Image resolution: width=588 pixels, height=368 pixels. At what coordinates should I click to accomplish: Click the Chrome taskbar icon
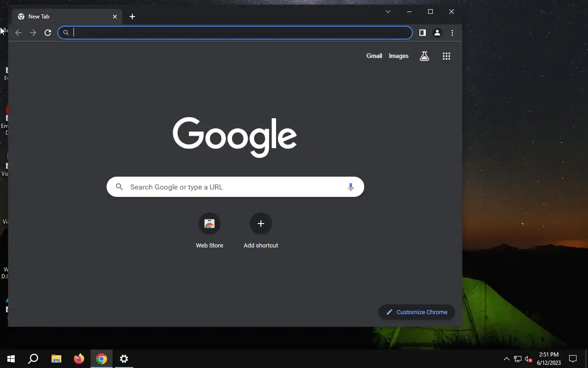point(102,359)
